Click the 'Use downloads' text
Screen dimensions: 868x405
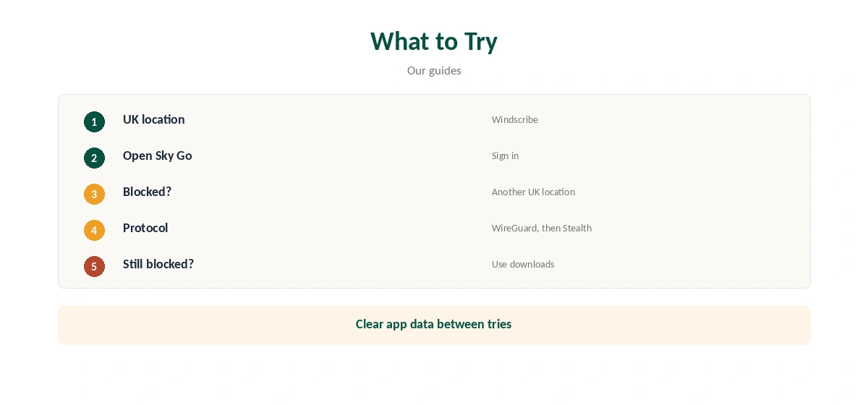[523, 264]
